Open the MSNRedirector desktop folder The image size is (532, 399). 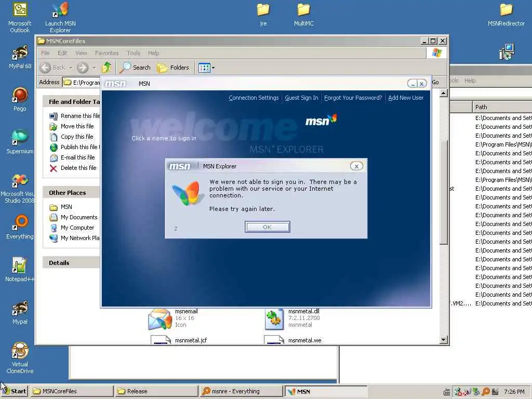[x=506, y=14]
